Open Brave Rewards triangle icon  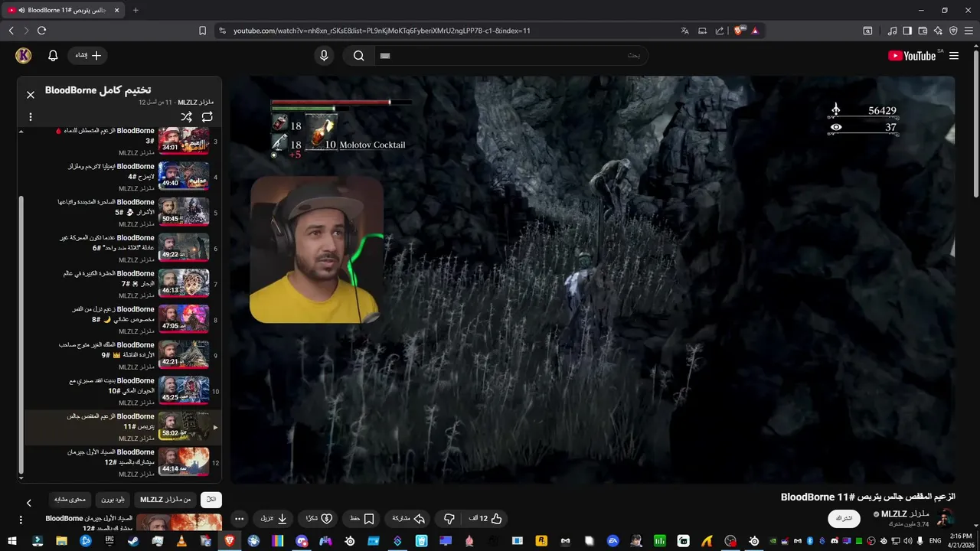pyautogui.click(x=755, y=31)
